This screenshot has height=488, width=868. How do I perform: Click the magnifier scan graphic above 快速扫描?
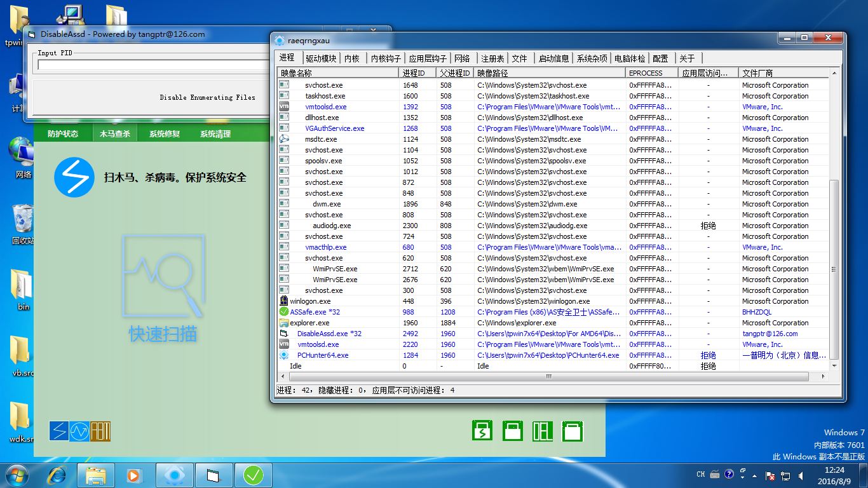pyautogui.click(x=163, y=276)
